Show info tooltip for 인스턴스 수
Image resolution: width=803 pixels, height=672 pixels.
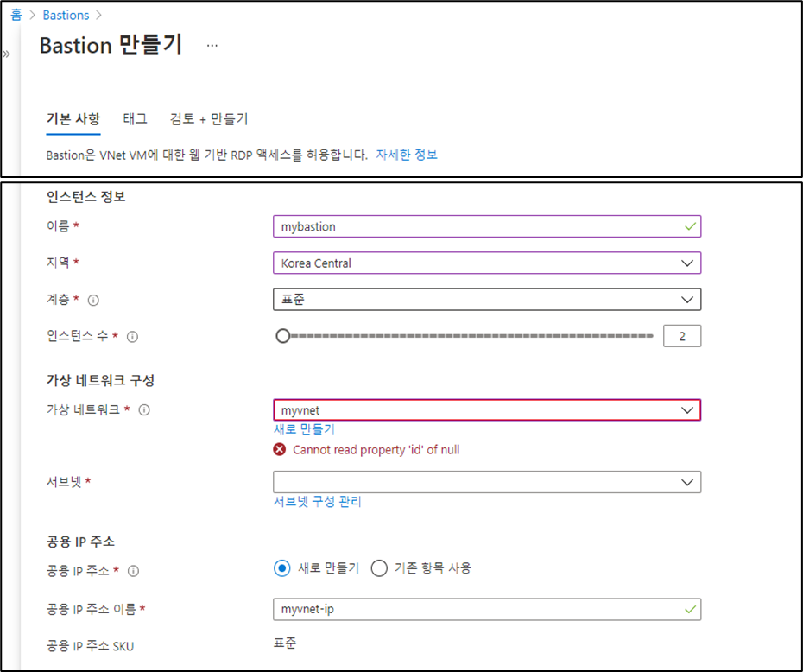132,337
